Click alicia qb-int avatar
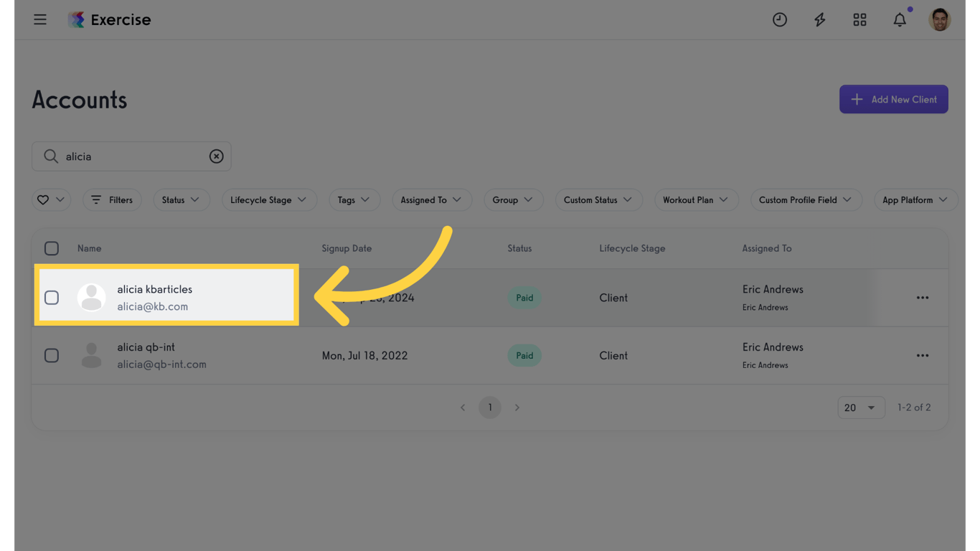 pyautogui.click(x=91, y=356)
